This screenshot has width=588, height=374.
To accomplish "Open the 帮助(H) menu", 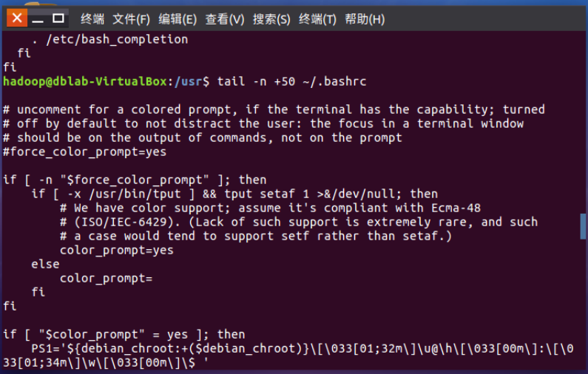I will pyautogui.click(x=365, y=18).
